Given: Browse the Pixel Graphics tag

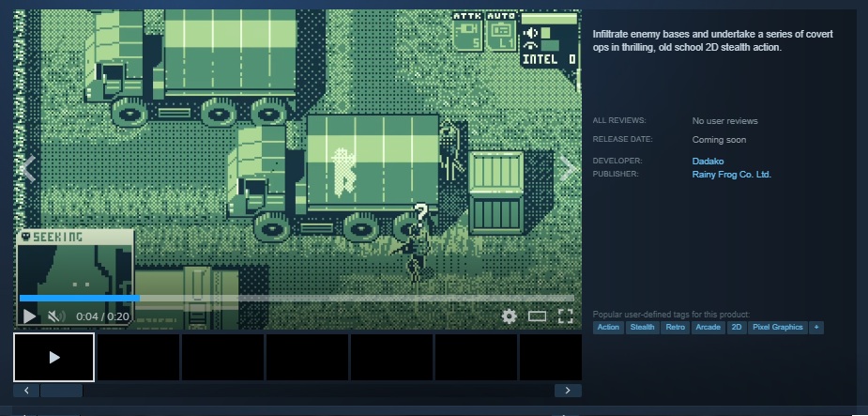Looking at the screenshot, I should 777,328.
